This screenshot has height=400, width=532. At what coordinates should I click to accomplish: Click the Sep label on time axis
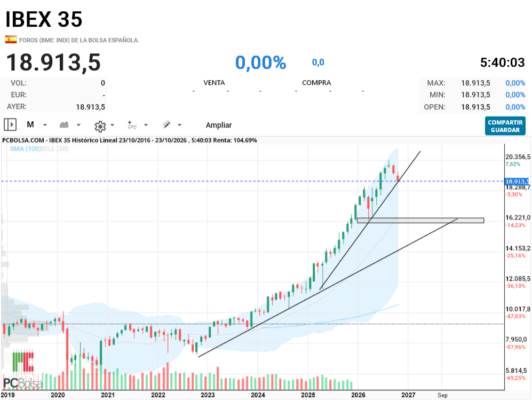tap(442, 395)
